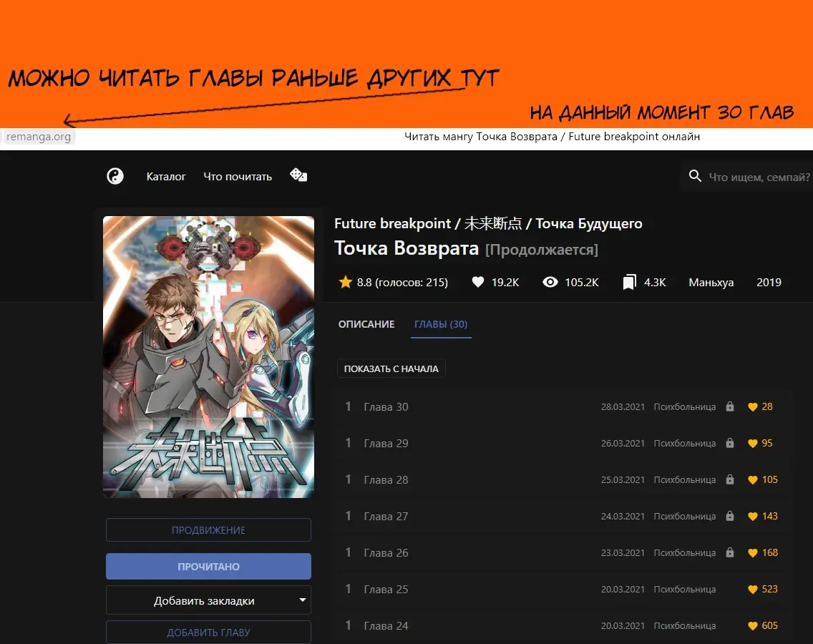Viewport: 813px width, 644px height.
Task: Click the bookmark count icon
Action: click(x=630, y=282)
